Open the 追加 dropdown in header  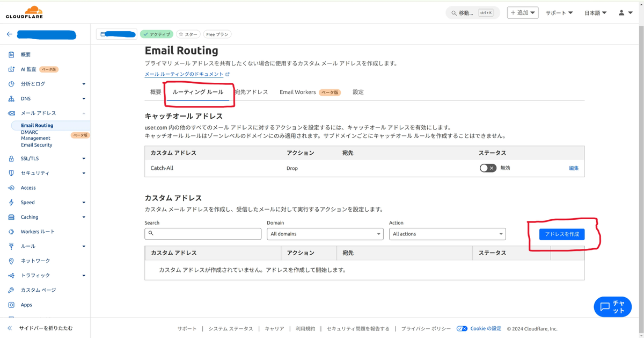coord(522,13)
